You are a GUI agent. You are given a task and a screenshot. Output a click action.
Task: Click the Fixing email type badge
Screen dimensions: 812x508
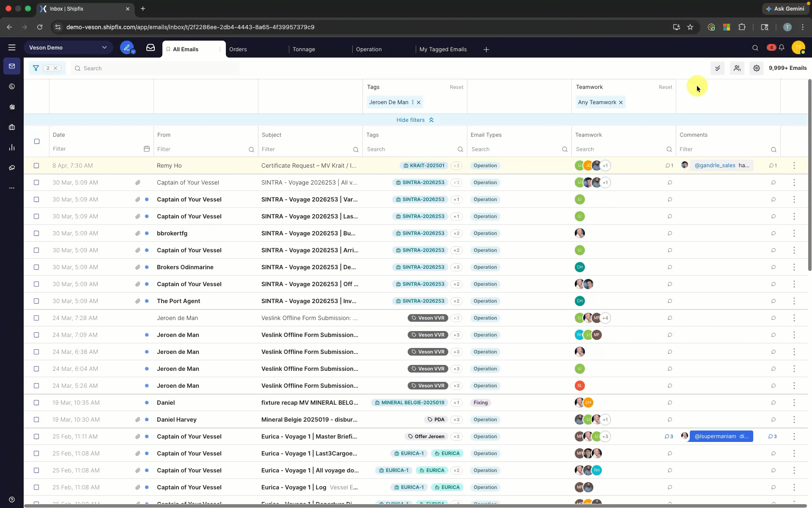[480, 403]
